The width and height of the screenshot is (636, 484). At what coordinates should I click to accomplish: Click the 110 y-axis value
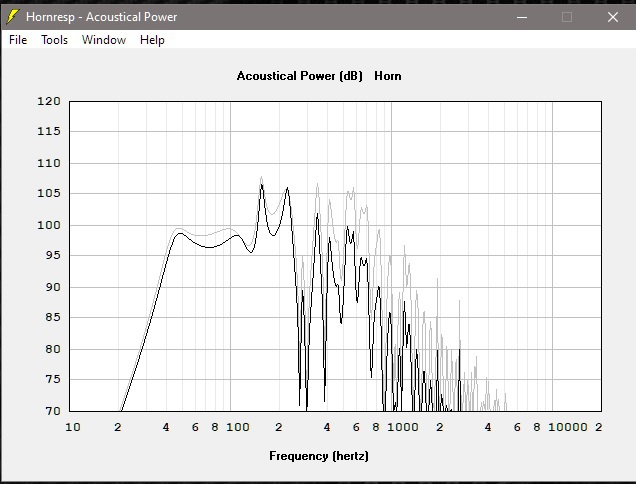click(49, 163)
